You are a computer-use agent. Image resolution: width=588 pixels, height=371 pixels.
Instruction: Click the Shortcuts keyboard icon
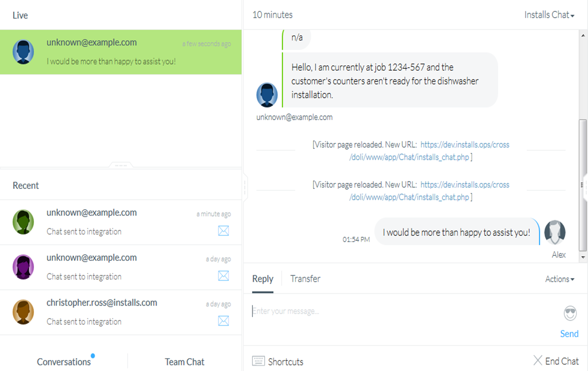tap(258, 361)
